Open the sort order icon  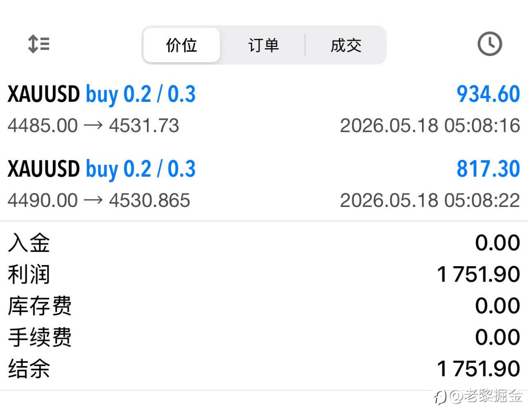pyautogui.click(x=39, y=44)
